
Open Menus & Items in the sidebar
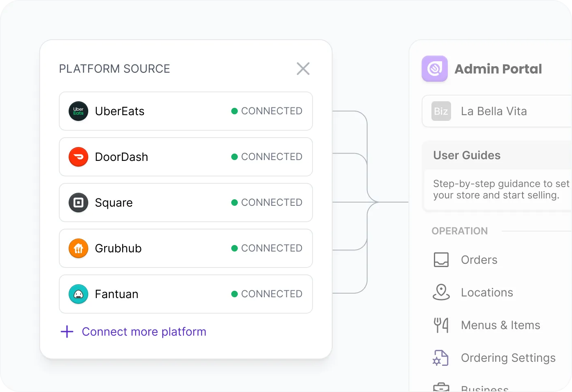pyautogui.click(x=500, y=325)
